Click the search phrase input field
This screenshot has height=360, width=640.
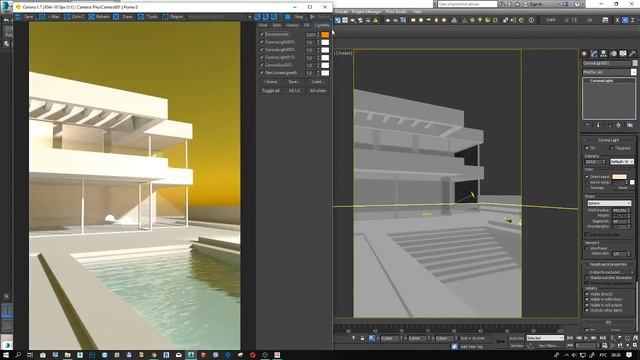[467, 4]
